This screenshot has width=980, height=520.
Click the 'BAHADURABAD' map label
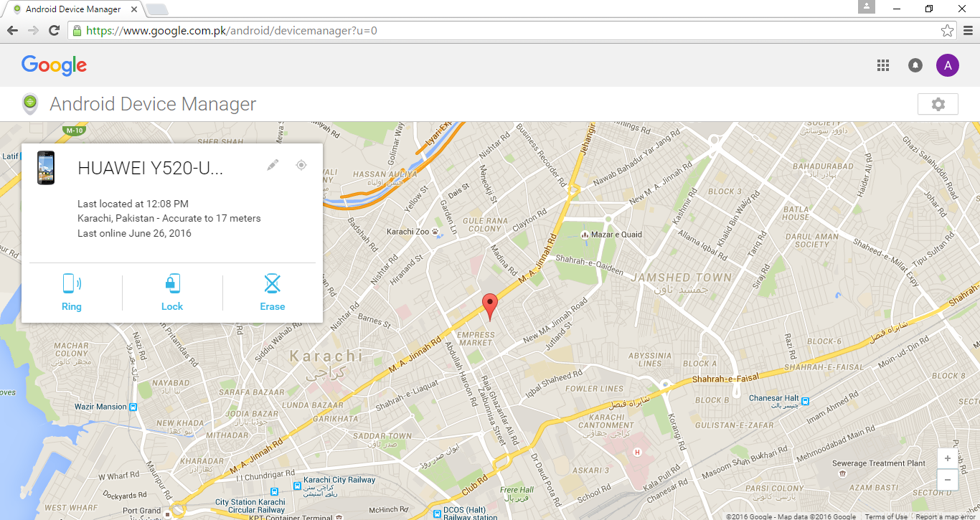tap(823, 166)
